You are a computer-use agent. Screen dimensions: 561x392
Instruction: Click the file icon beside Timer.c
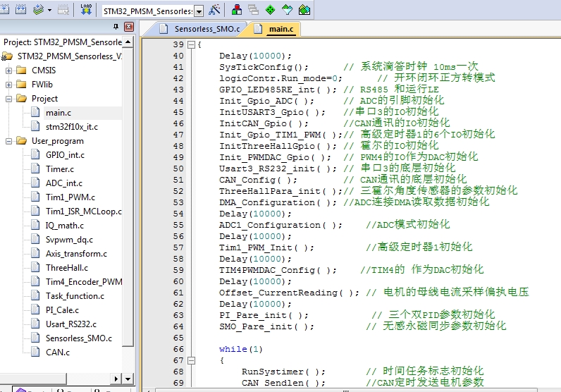[35, 169]
